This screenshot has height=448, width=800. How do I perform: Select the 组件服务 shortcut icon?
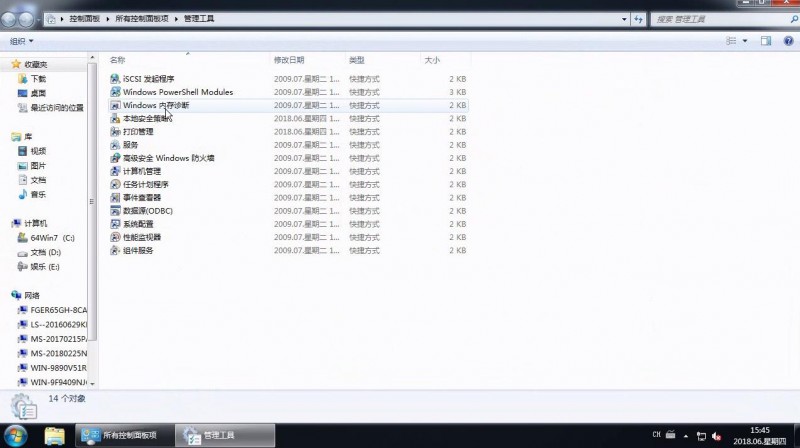(115, 251)
